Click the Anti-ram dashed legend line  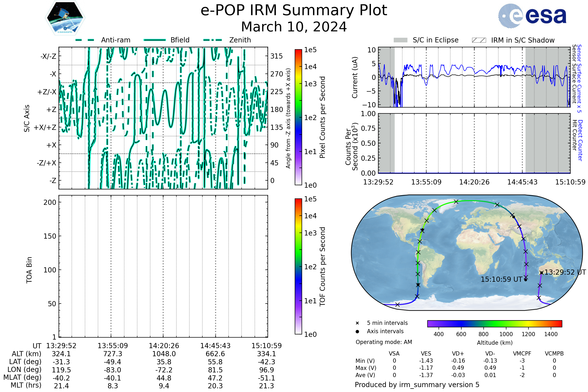[x=85, y=40]
